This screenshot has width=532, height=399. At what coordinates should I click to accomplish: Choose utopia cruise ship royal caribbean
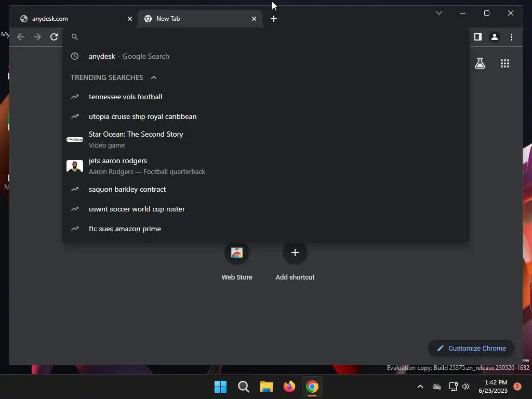click(x=266, y=116)
